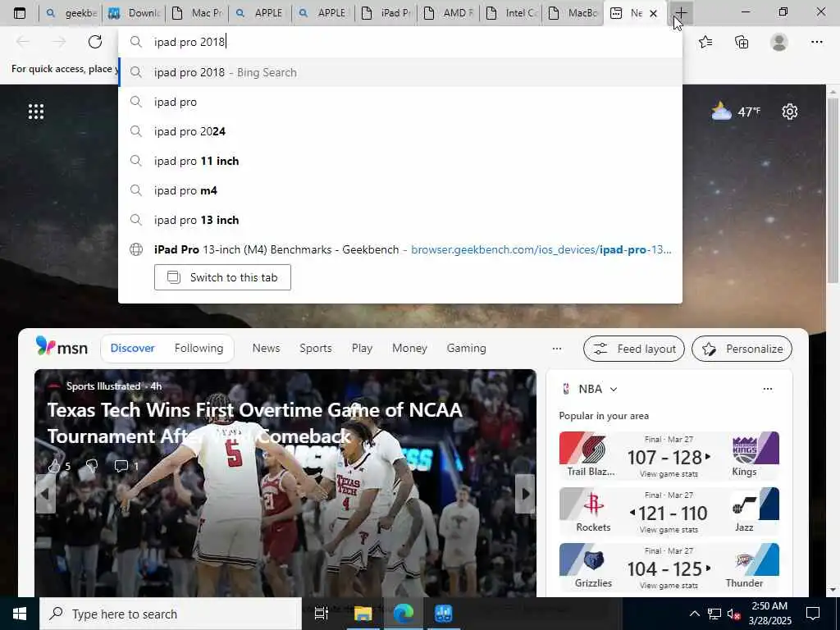This screenshot has height=630, width=840.
Task: Open Windows Start menu
Action: click(x=20, y=614)
